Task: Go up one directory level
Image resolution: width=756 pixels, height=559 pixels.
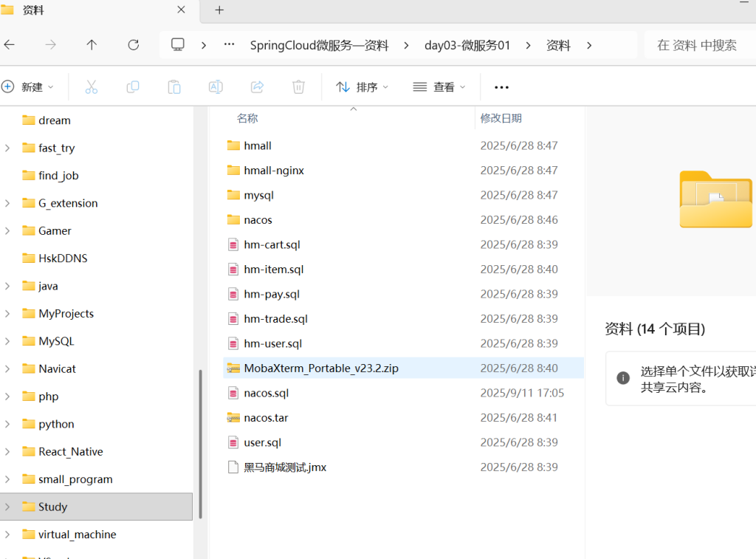Action: [x=92, y=45]
